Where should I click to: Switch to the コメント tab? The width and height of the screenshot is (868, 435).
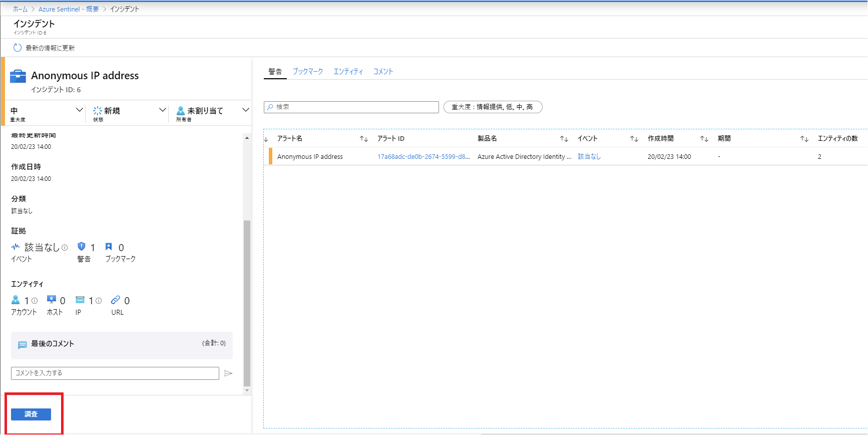click(x=383, y=72)
